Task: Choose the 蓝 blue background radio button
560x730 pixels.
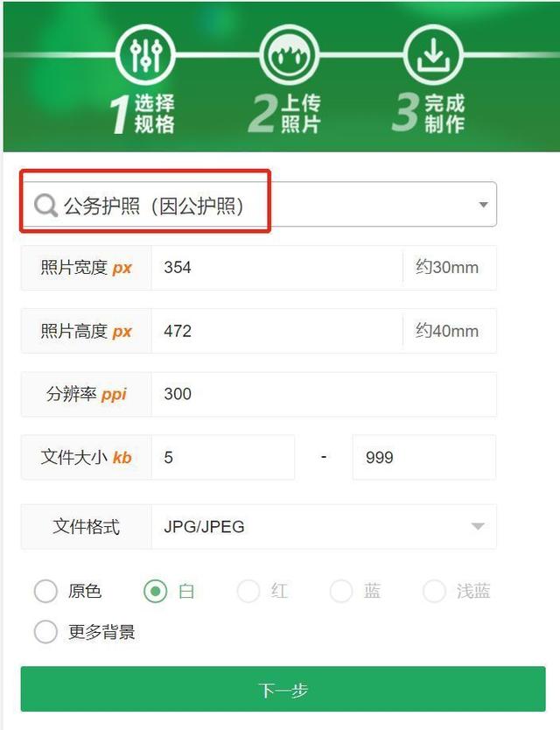Action: pos(341,591)
